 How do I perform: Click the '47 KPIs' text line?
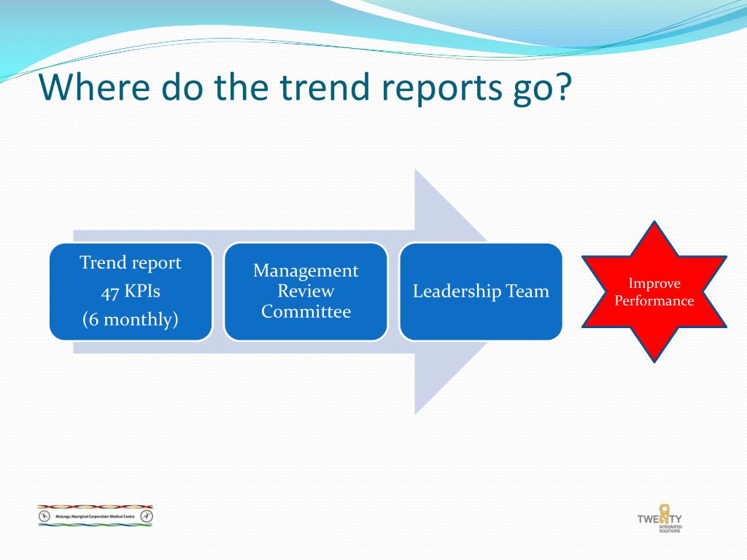[131, 292]
